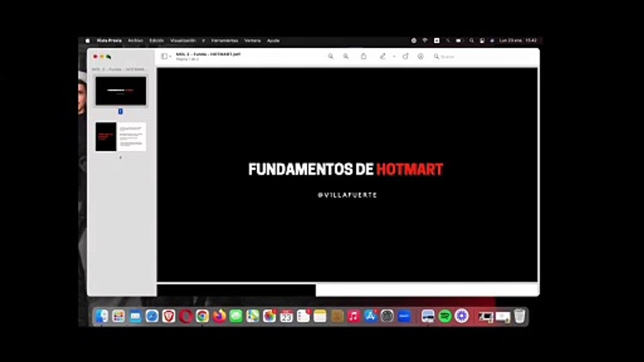Activate the Markup pen tool in toolbar
The image size is (644, 362).
click(382, 56)
